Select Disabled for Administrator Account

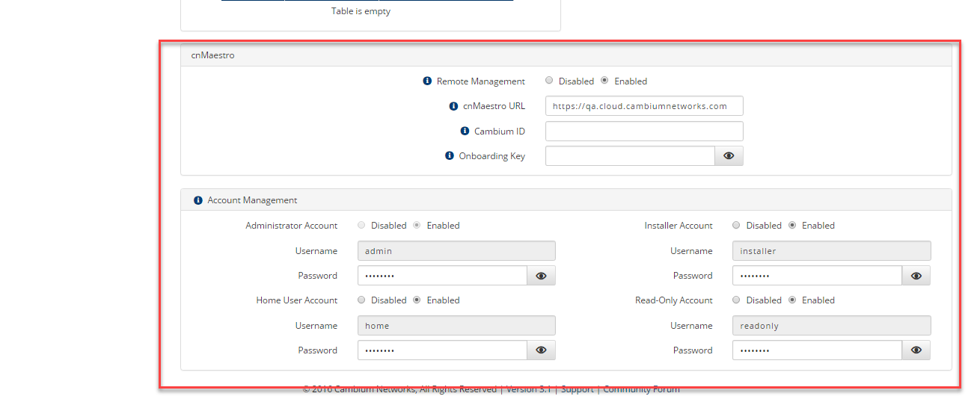(x=361, y=225)
